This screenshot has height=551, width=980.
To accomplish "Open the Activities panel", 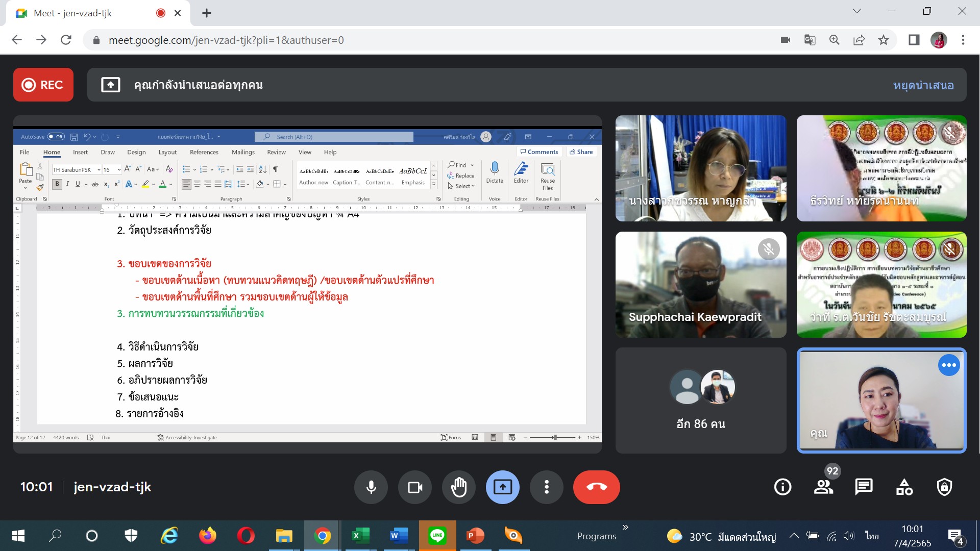I will 904,487.
